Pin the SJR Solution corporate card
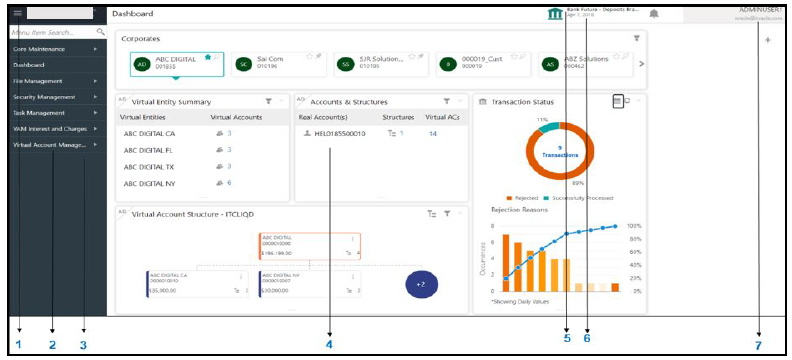Viewport: 792px width, 360px height. (x=420, y=57)
